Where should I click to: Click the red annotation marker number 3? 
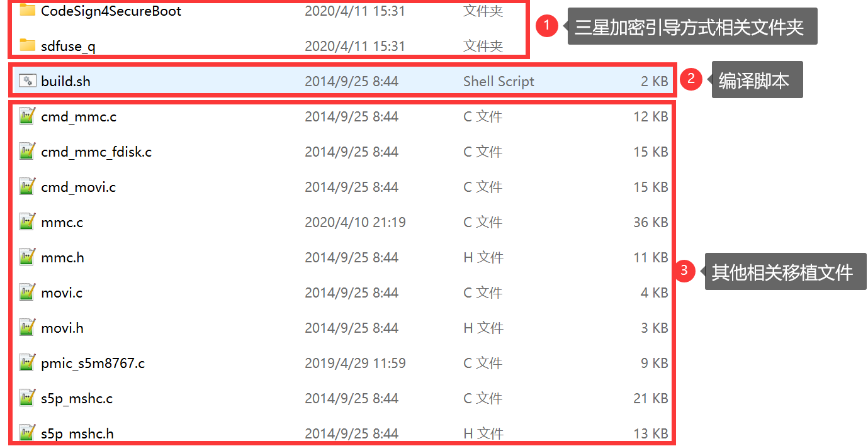click(684, 271)
